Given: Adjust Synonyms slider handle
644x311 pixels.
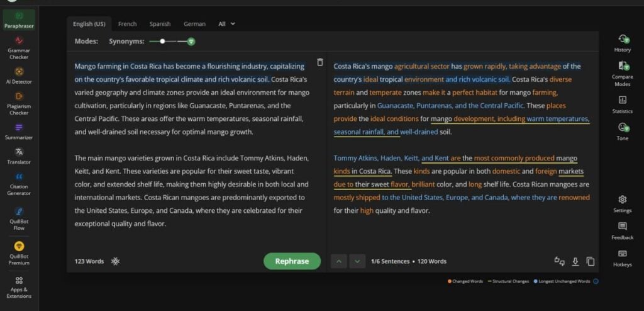Looking at the screenshot, I should pos(163,41).
